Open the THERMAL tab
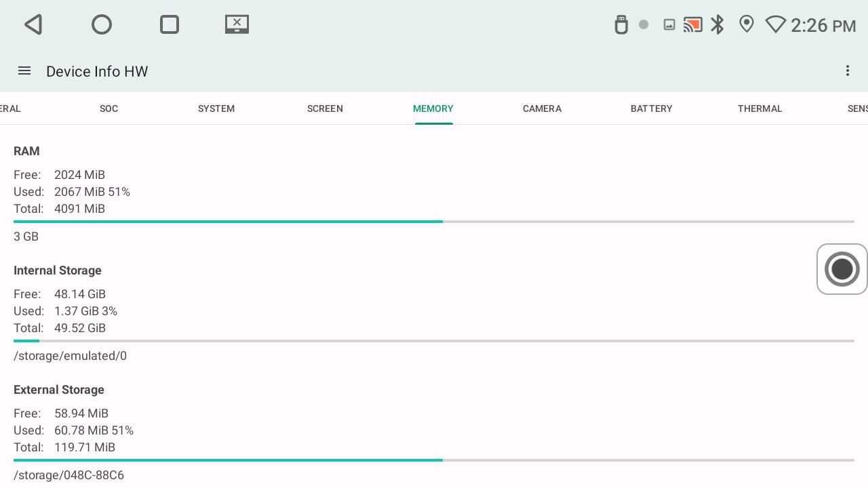This screenshot has width=868, height=488. pos(759,108)
